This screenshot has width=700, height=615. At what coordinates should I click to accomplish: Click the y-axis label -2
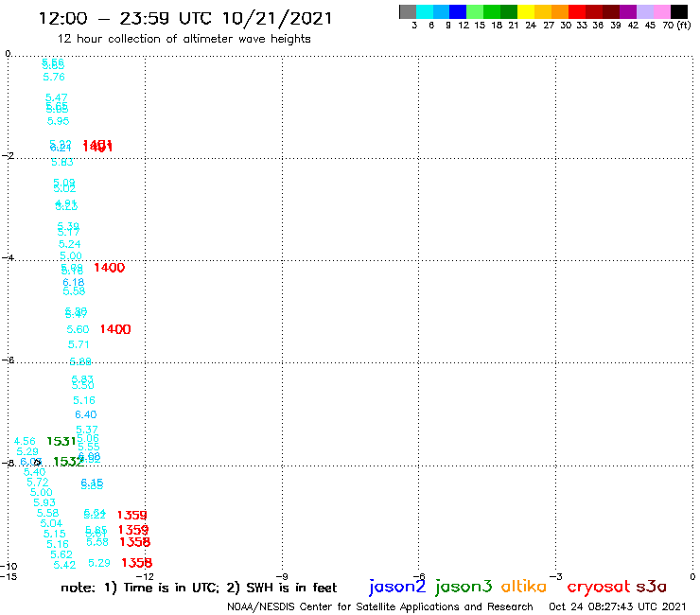[x=8, y=156]
